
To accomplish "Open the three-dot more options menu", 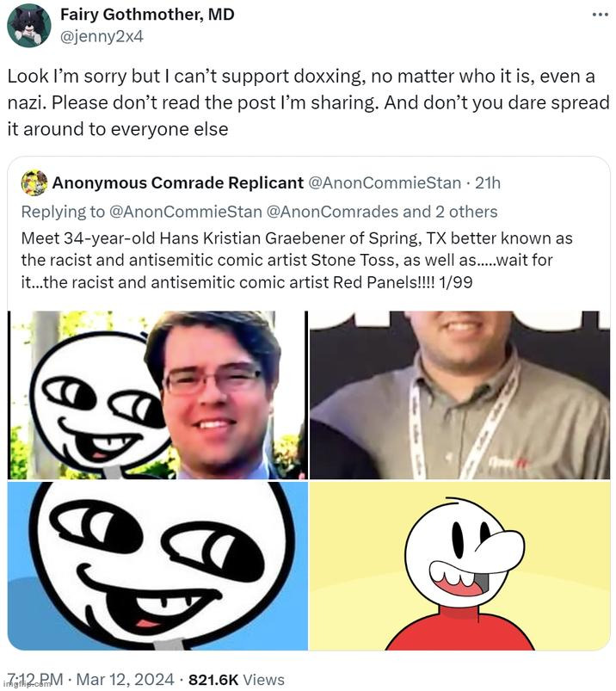I will coord(600,15).
